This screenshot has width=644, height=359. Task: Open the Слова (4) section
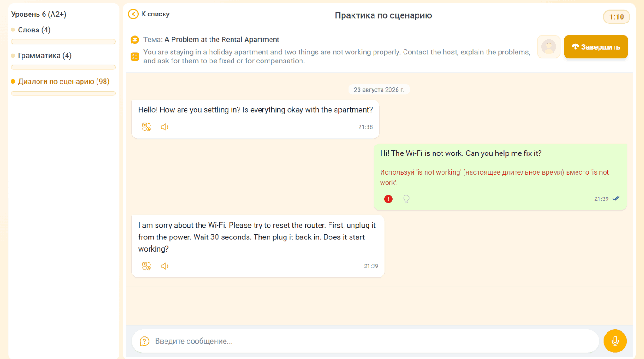[34, 30]
